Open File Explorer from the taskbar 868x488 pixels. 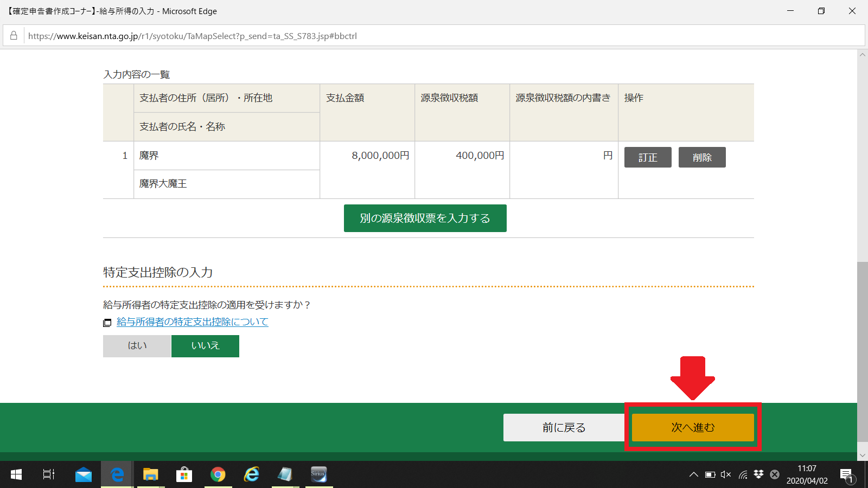coord(150,474)
